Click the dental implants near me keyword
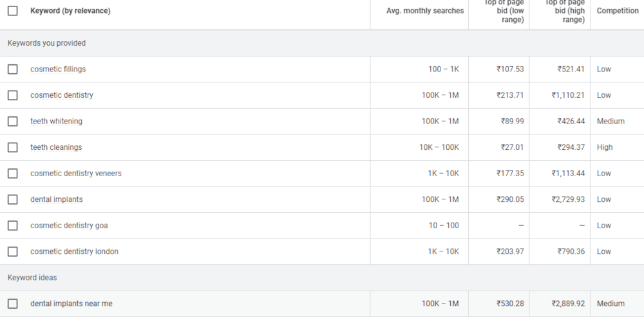The height and width of the screenshot is (317, 644). (71, 303)
